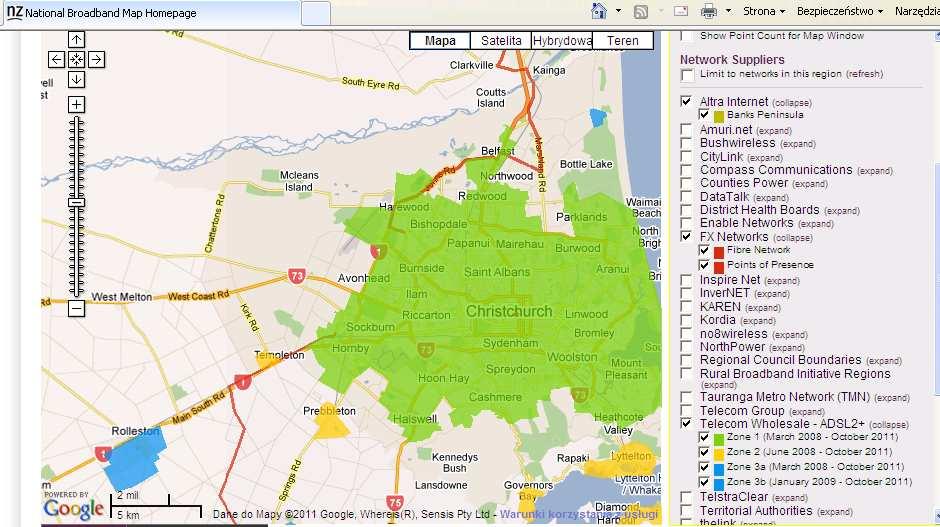Uncheck the Banks Peninsula layer checkbox
Image resolution: width=940 pixels, height=527 pixels.
tap(704, 115)
